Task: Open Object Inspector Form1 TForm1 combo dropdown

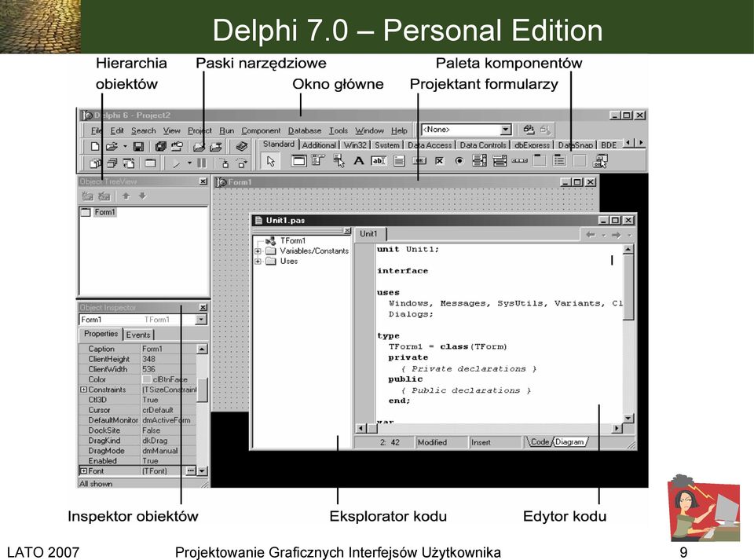Action: (x=201, y=319)
